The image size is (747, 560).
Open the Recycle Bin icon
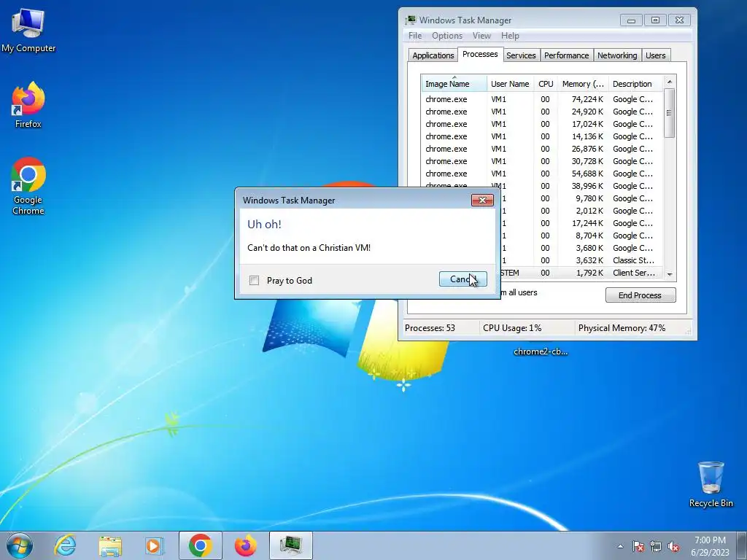point(711,484)
